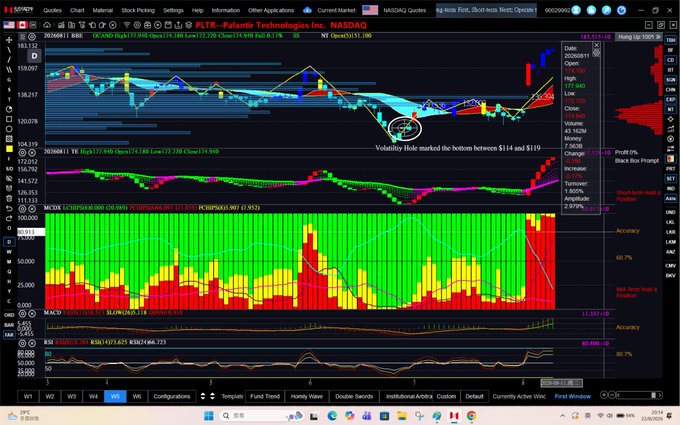Apply the Double Swords template
This screenshot has height=425, width=680.
pyautogui.click(x=354, y=396)
